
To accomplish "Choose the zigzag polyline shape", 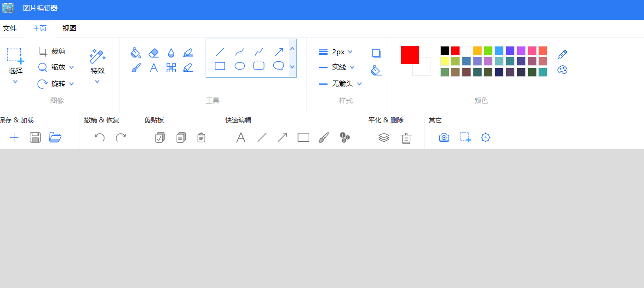I will click(x=259, y=52).
